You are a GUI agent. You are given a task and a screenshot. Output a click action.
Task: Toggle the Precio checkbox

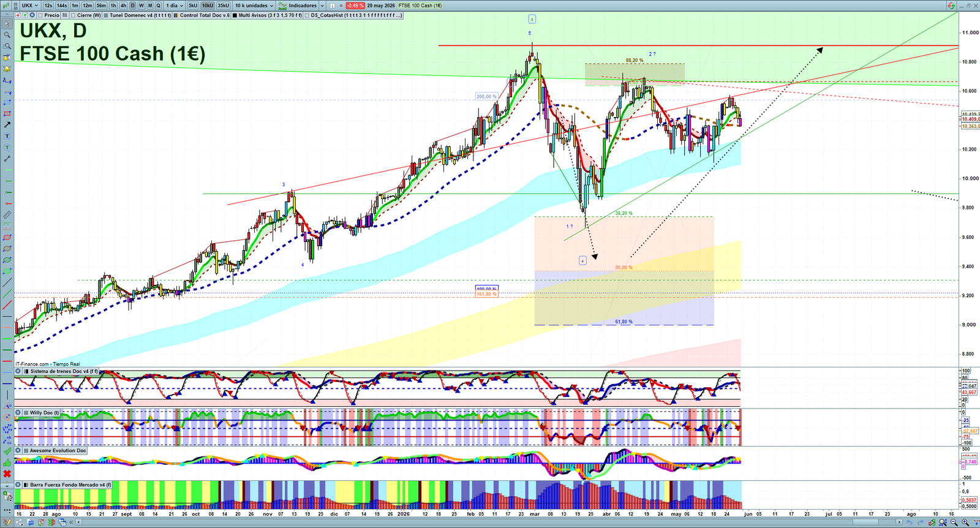pyautogui.click(x=40, y=15)
